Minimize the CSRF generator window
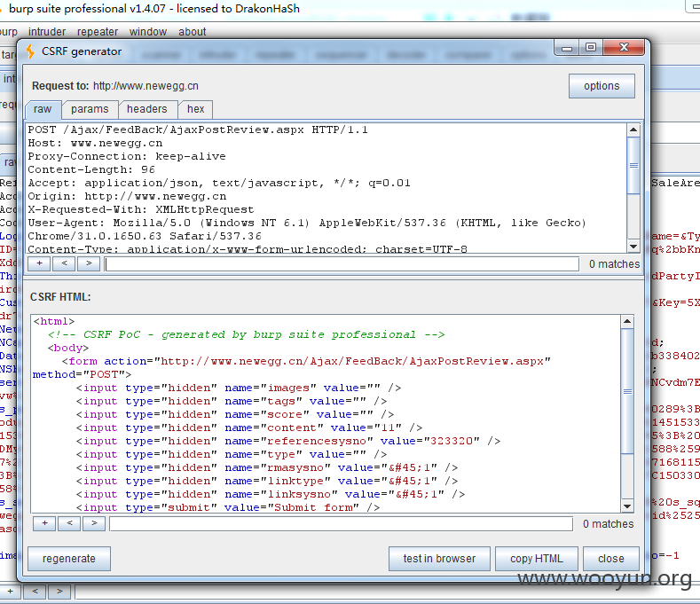700x604 pixels. (x=567, y=47)
